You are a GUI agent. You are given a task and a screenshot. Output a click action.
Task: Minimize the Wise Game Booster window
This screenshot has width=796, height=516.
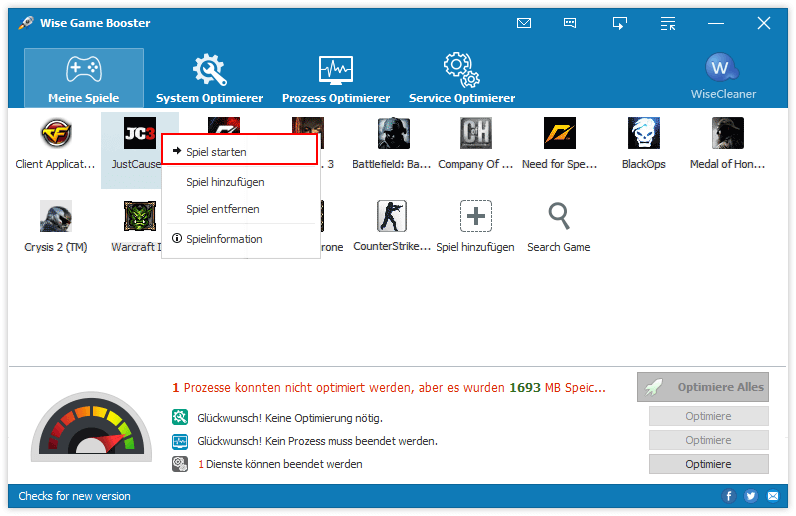coord(716,23)
